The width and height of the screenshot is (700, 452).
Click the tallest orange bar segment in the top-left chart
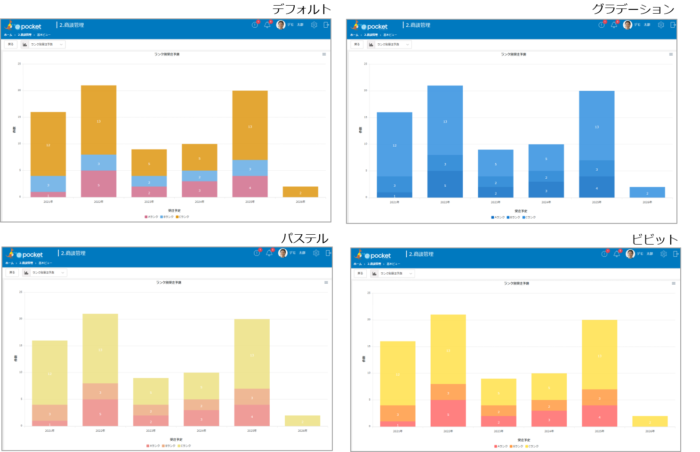[x=98, y=120]
